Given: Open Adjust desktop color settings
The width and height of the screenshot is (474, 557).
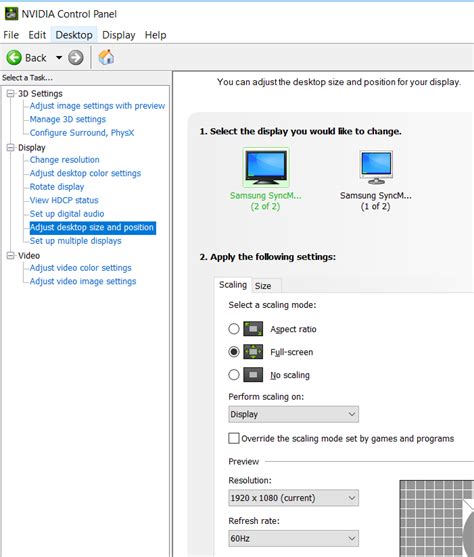Looking at the screenshot, I should point(85,173).
